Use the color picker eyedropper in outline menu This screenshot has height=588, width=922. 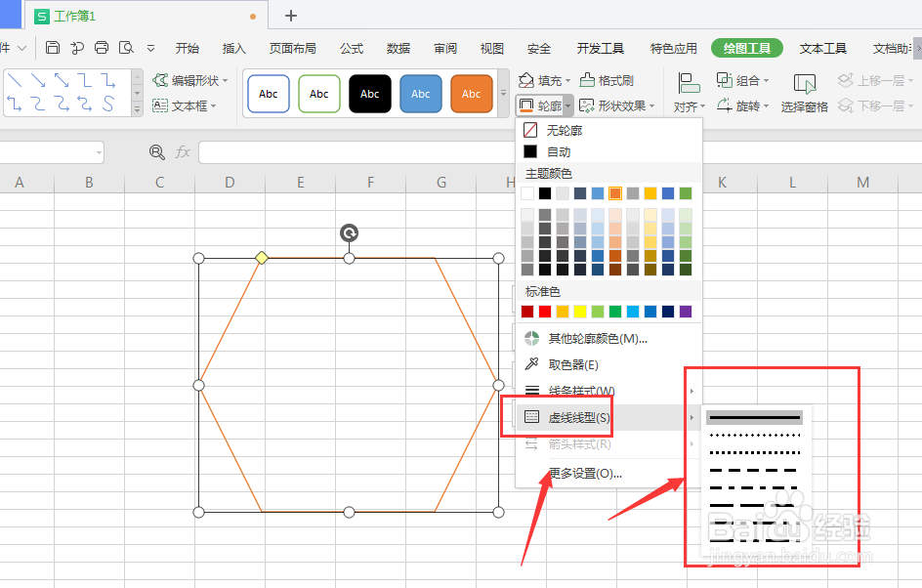click(x=572, y=364)
